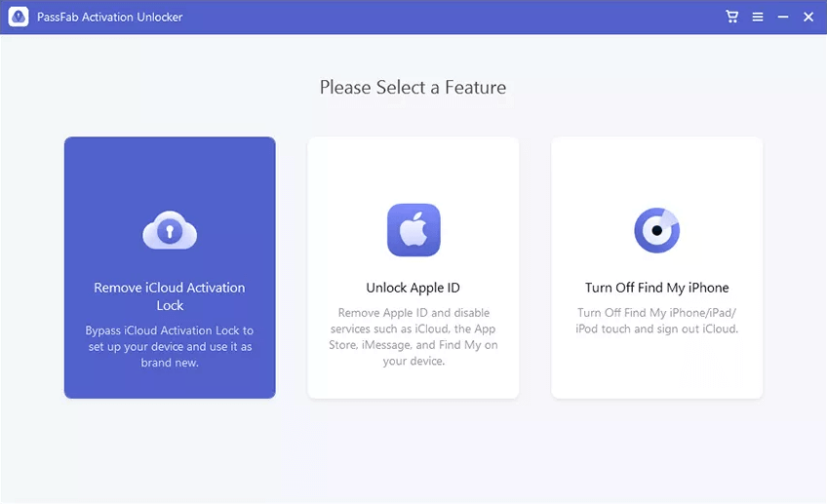Click the PassFab Activation Unlocker window title

(x=109, y=17)
